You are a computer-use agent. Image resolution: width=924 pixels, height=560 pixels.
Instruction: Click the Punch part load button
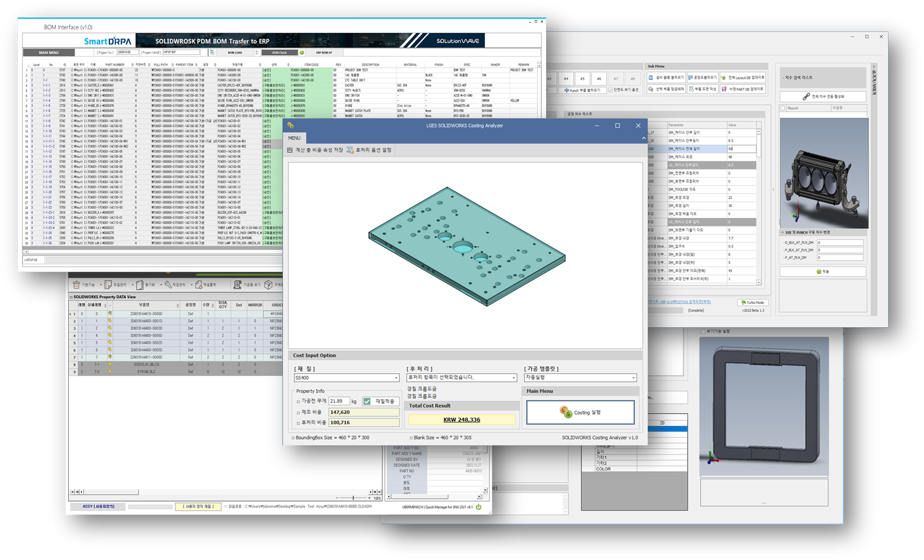tap(583, 90)
